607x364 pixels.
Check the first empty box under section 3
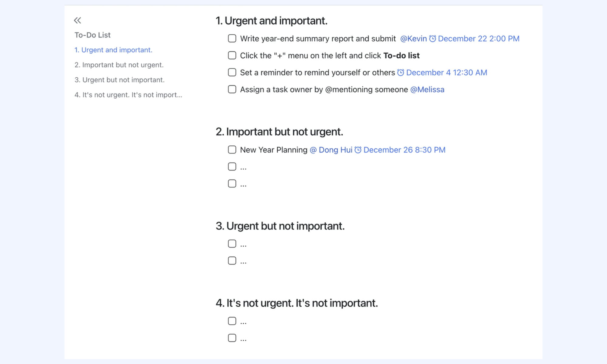click(x=232, y=244)
